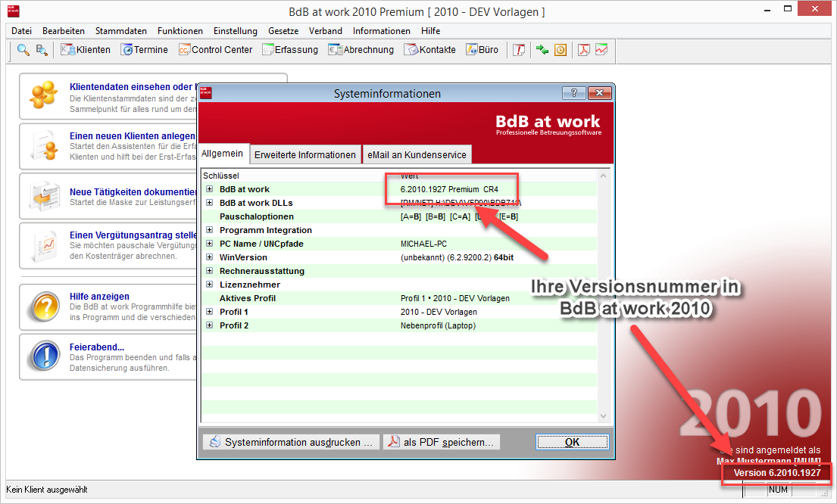Open the Gesetze menu
This screenshot has height=504, width=837.
[x=283, y=31]
